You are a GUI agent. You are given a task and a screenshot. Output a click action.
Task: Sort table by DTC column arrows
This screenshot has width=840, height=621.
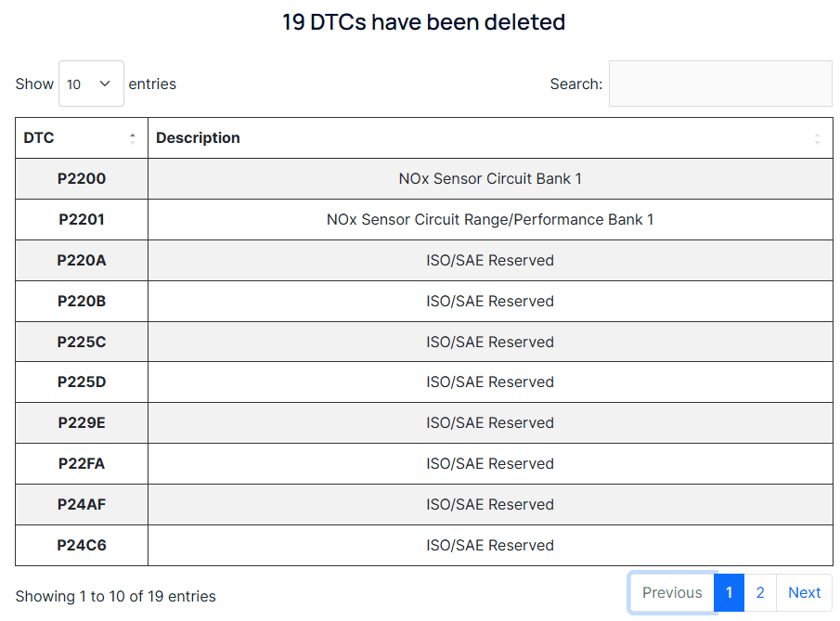(133, 138)
